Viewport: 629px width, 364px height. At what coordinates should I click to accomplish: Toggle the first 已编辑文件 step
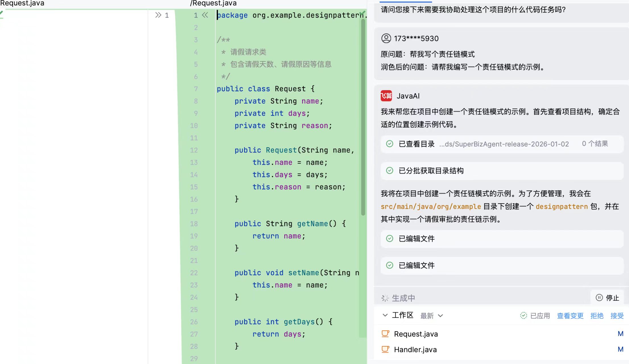tap(389, 239)
